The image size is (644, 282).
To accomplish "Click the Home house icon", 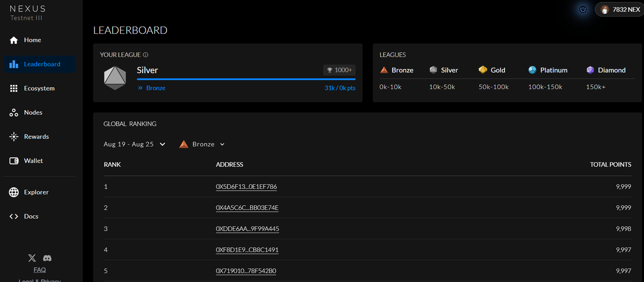I will click(14, 40).
